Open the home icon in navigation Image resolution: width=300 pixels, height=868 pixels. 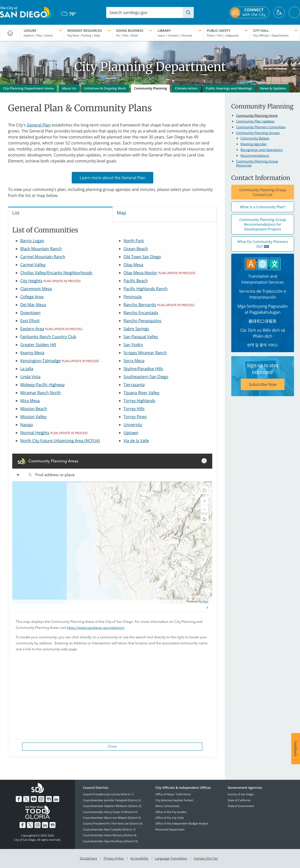10,33
